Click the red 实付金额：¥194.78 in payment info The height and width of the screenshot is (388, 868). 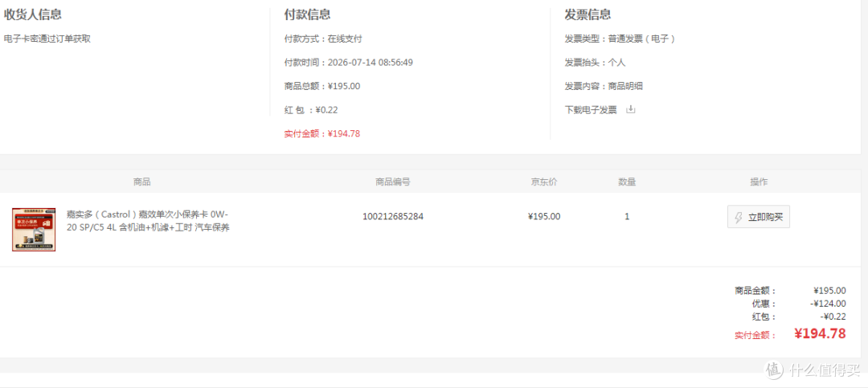pos(322,133)
